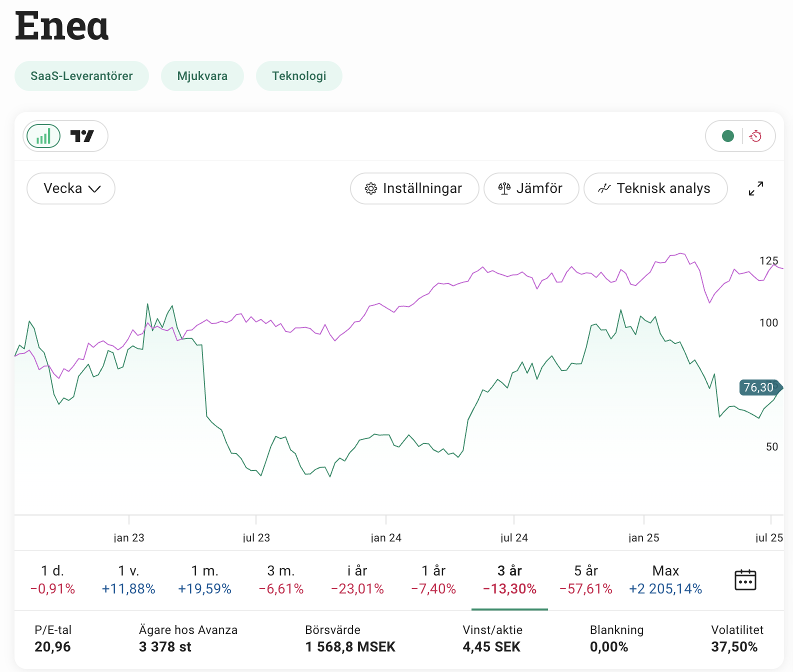Choose the Max time range
This screenshot has width=793, height=672.
tap(665, 580)
